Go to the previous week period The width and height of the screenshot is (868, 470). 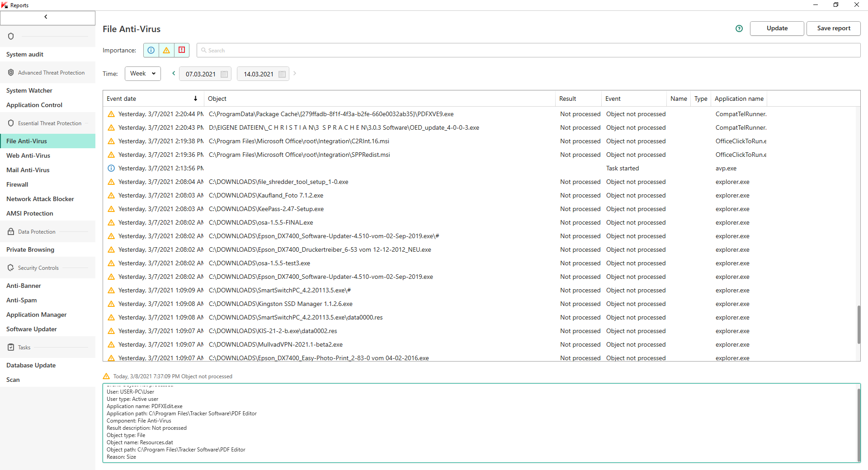click(174, 73)
